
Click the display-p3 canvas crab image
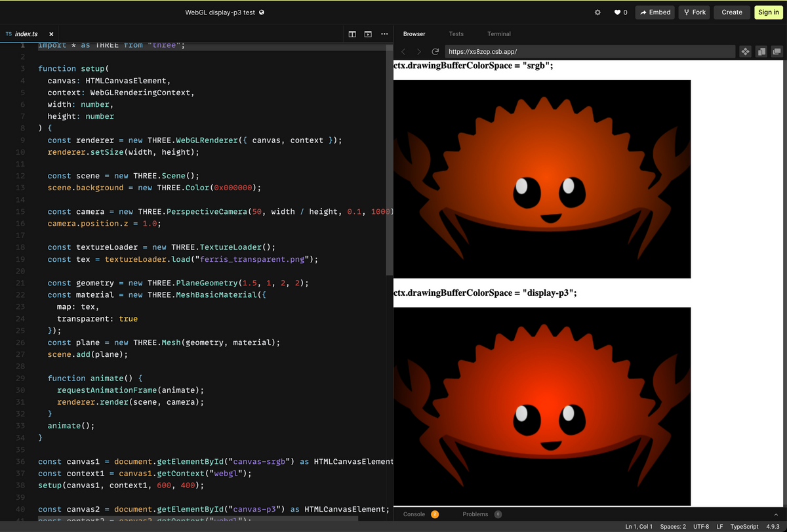coord(542,407)
